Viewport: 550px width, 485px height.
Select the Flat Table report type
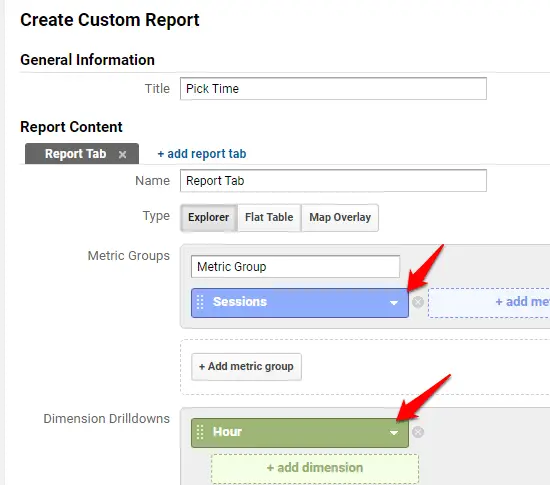(x=269, y=217)
